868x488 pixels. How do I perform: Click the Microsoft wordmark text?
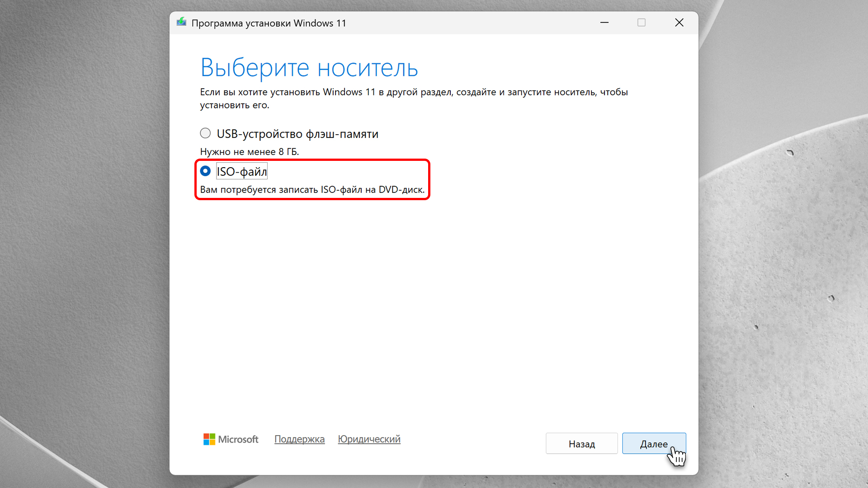coord(238,439)
